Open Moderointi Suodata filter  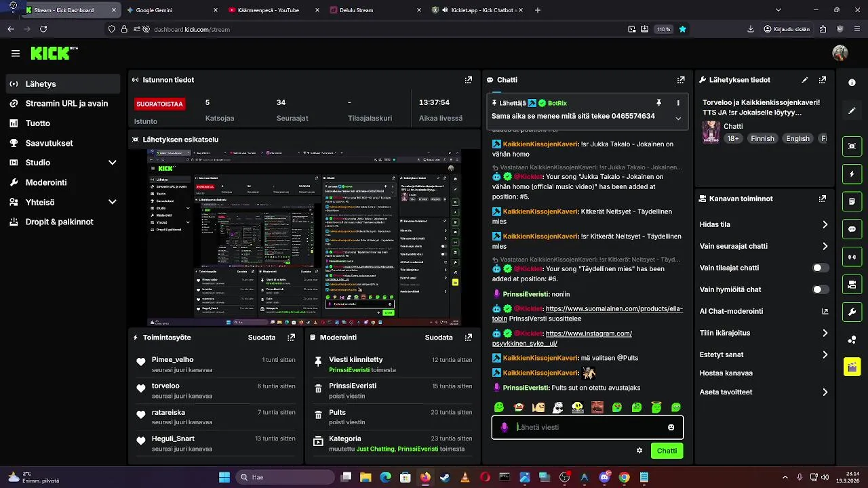pos(439,338)
